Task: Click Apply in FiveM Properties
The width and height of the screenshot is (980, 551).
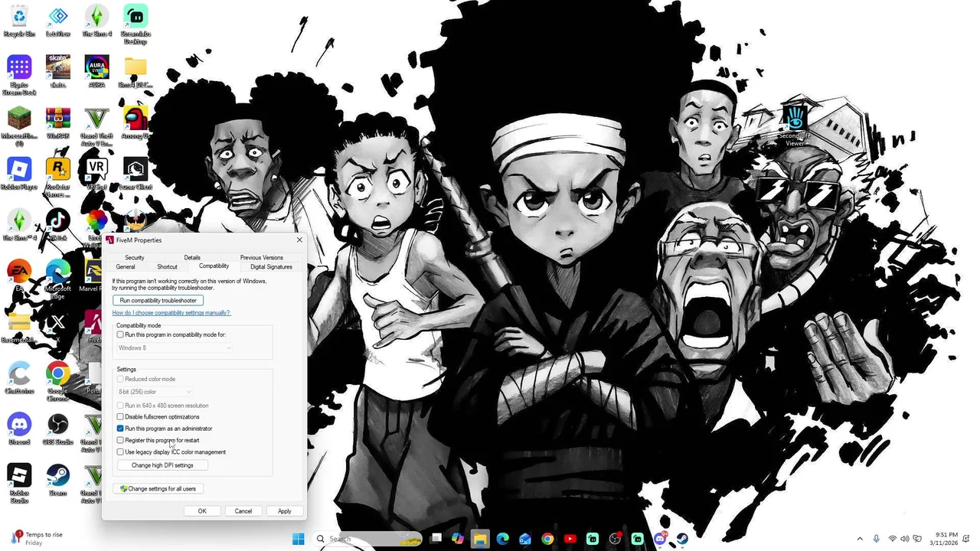Action: point(285,511)
